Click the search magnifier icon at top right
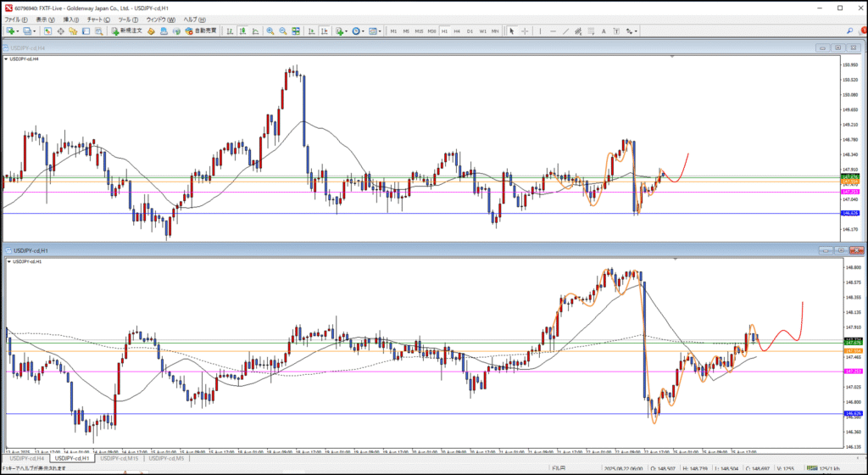 850,31
